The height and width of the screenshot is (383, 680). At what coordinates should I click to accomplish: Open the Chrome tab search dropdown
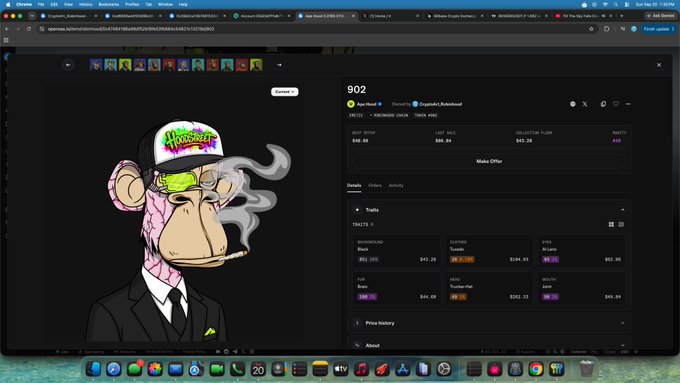point(32,16)
